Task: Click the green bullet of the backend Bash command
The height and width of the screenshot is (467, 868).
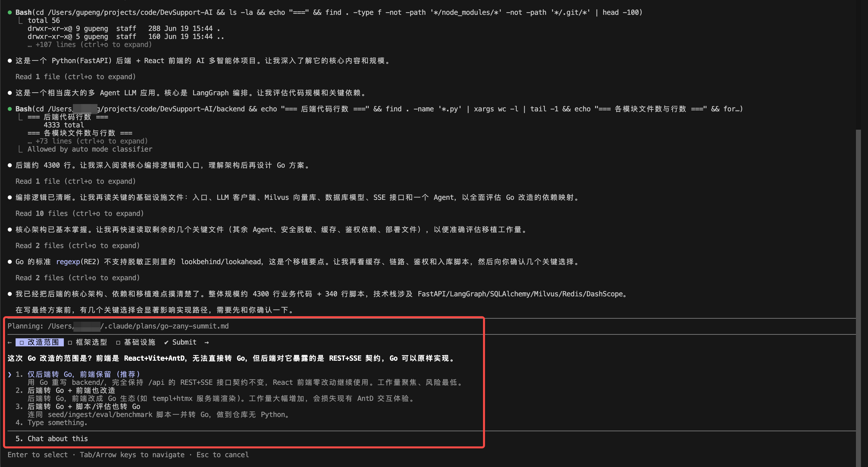Action: tap(10, 109)
